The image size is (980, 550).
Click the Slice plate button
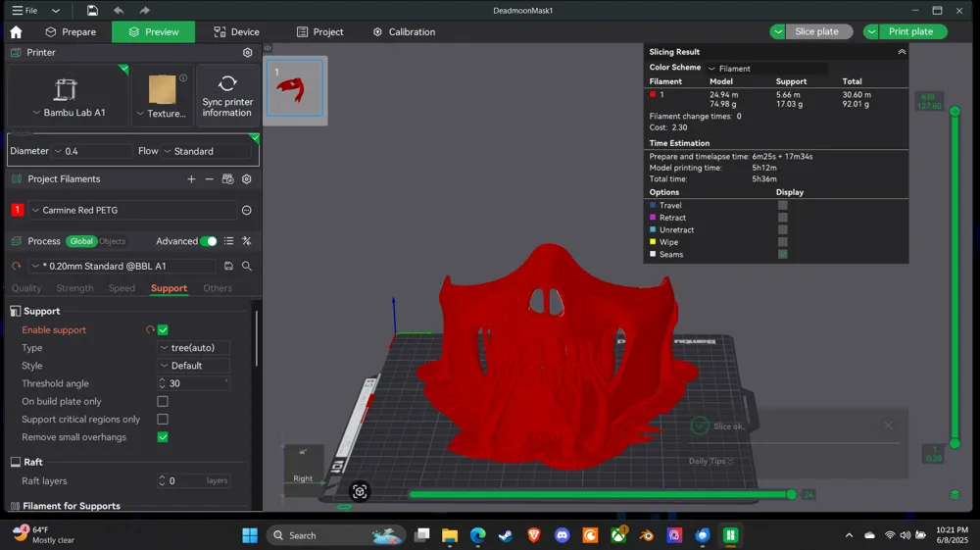coord(816,32)
